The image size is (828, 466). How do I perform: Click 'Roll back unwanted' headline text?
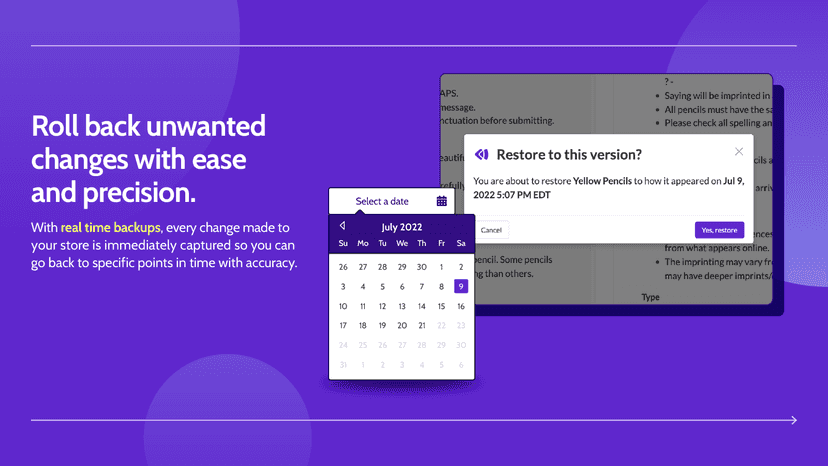[x=148, y=126]
